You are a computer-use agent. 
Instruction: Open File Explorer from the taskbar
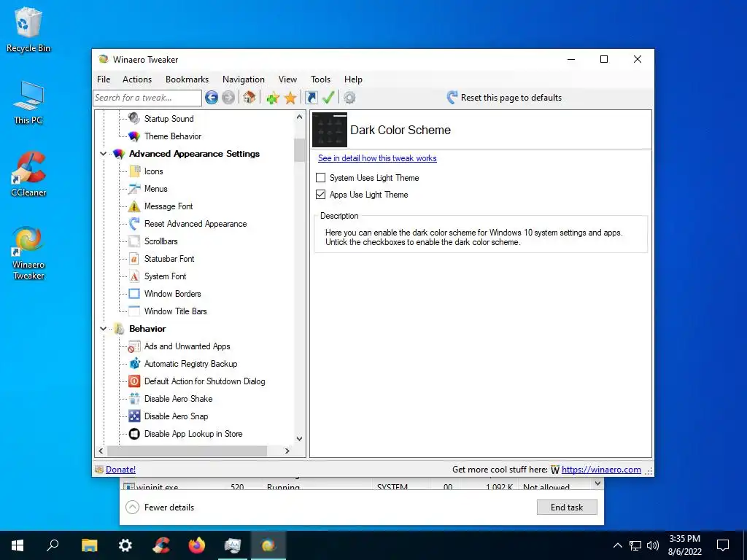89,545
